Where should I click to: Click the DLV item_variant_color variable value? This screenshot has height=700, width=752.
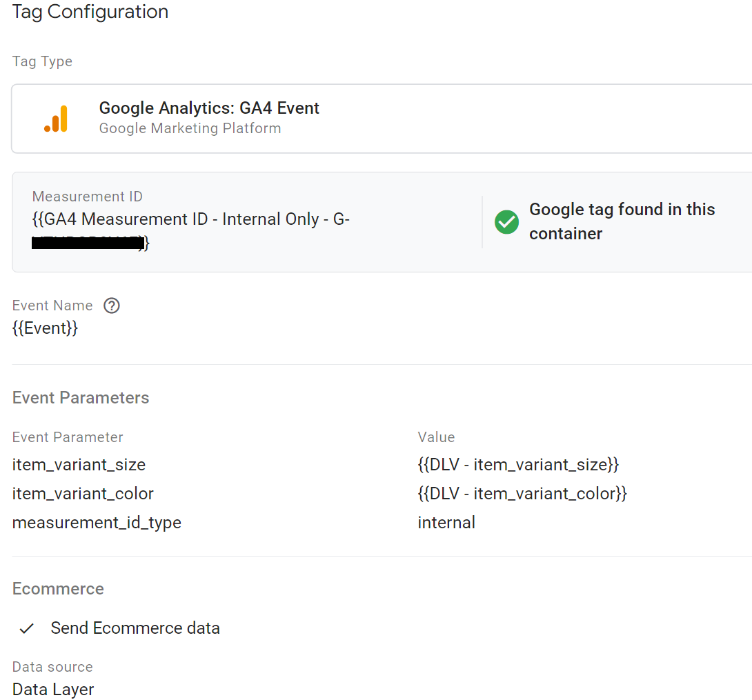point(522,493)
